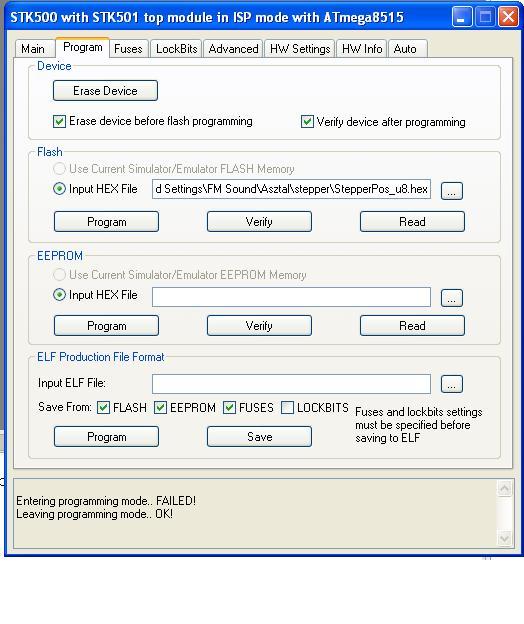Click the Flash HEX file path field
Viewport: 524px width, 624px height.
coord(291,189)
